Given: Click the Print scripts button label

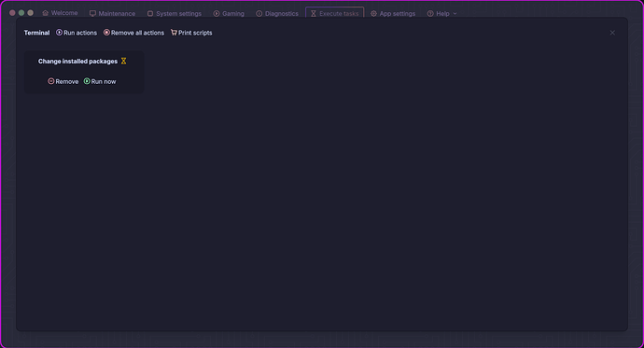Looking at the screenshot, I should pyautogui.click(x=195, y=33).
